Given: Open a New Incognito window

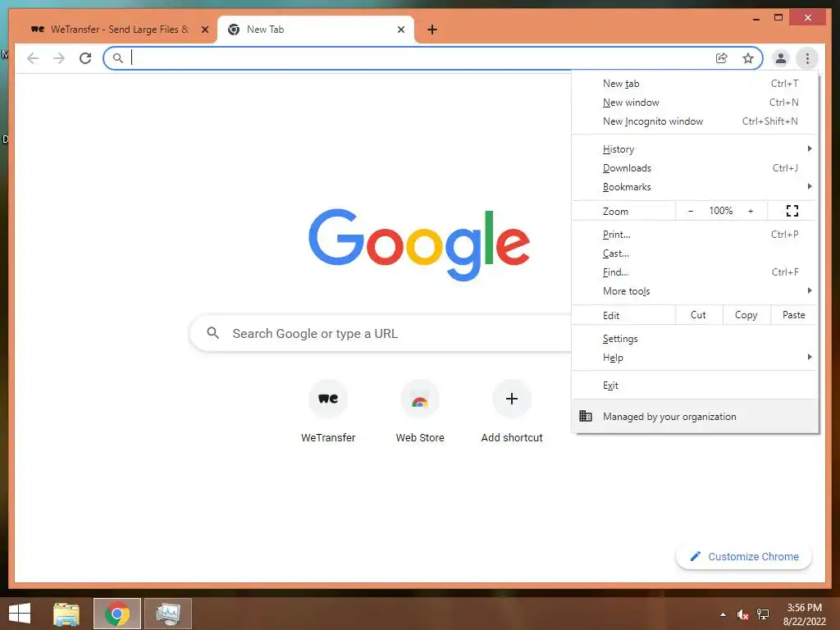Looking at the screenshot, I should click(x=695, y=121).
